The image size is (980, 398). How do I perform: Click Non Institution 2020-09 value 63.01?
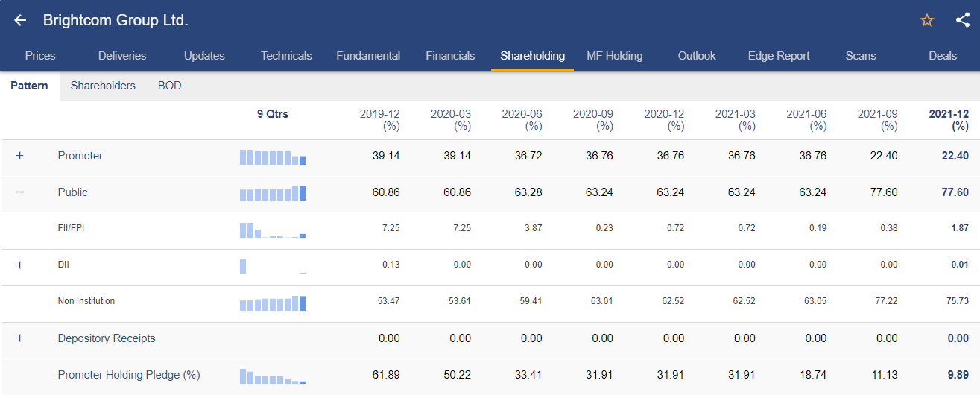tap(601, 301)
